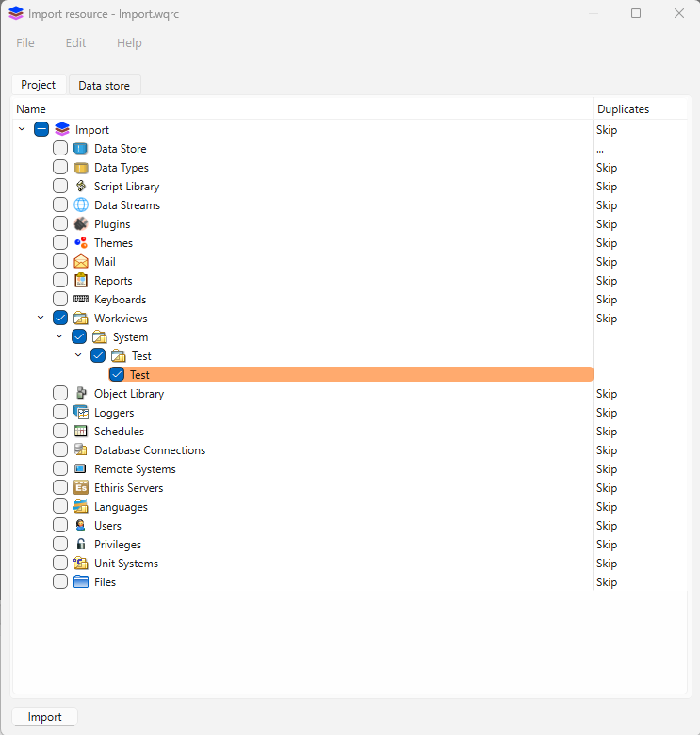Screen dimensions: 700x735
Task: Change Duplicates setting for Schedules row
Action: coord(607,432)
